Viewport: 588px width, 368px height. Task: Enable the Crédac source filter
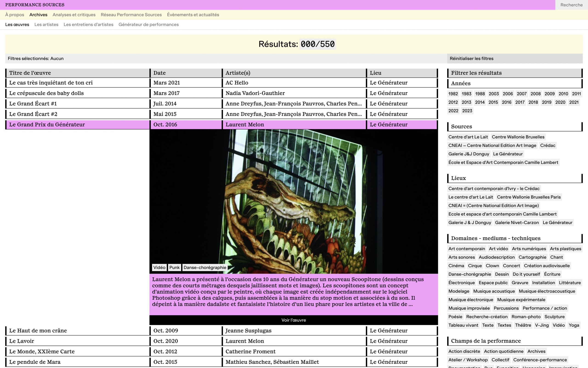[547, 145]
